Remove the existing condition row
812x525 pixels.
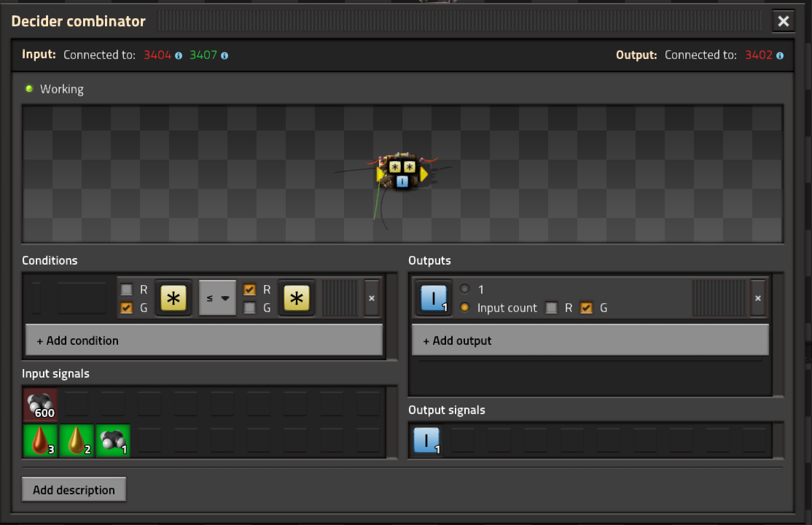click(371, 298)
